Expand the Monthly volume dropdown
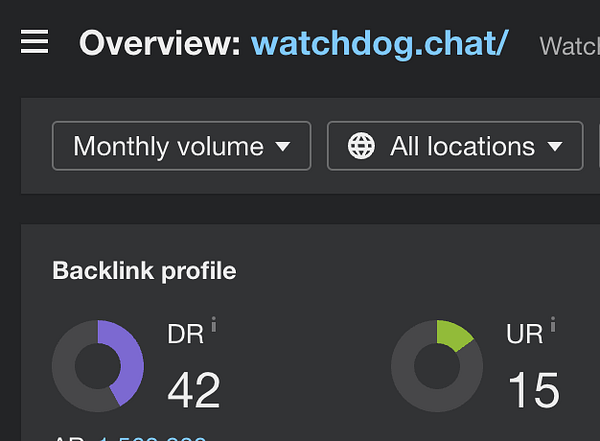Screen dimensions: 600x441 (x=181, y=146)
